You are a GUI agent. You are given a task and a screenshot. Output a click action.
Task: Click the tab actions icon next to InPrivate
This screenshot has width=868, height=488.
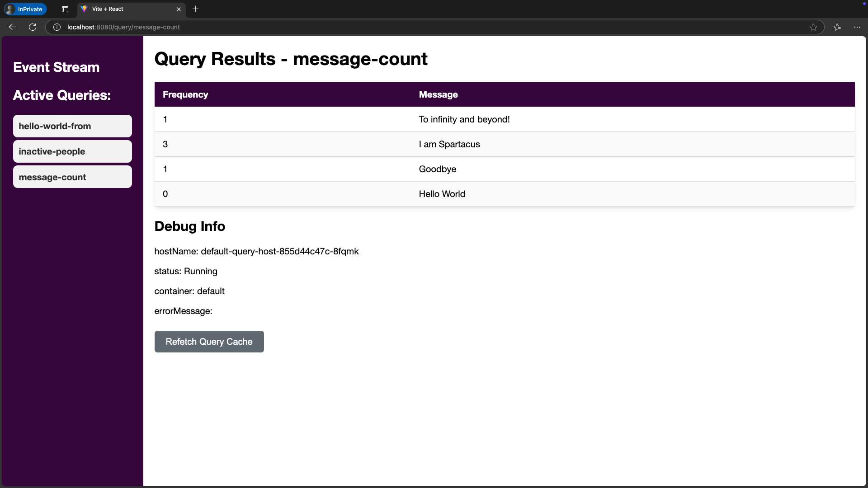click(x=65, y=9)
